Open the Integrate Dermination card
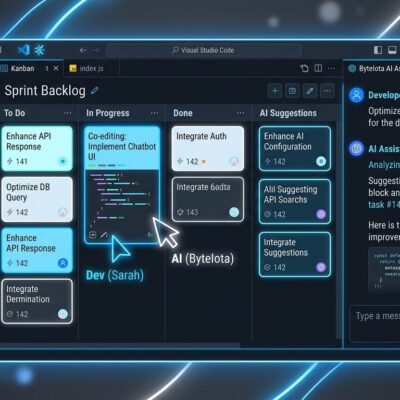The height and width of the screenshot is (400, 400). tap(37, 301)
